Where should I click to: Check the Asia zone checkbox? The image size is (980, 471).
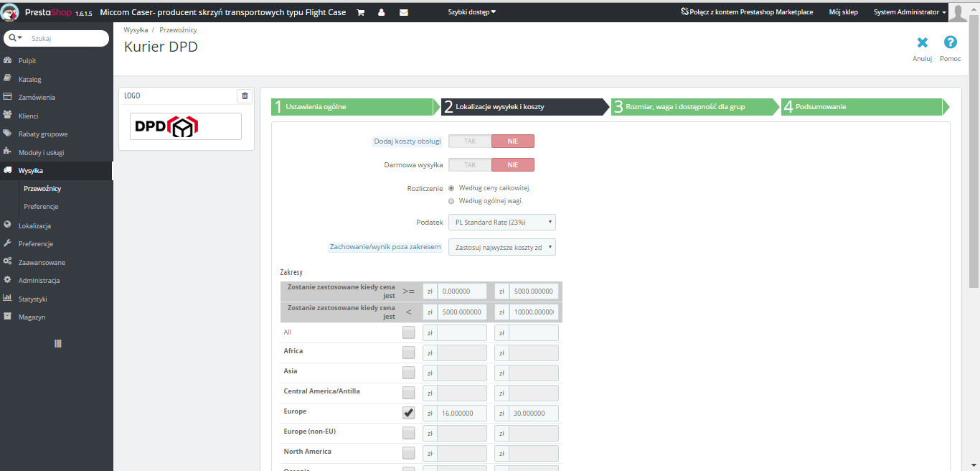click(x=408, y=373)
